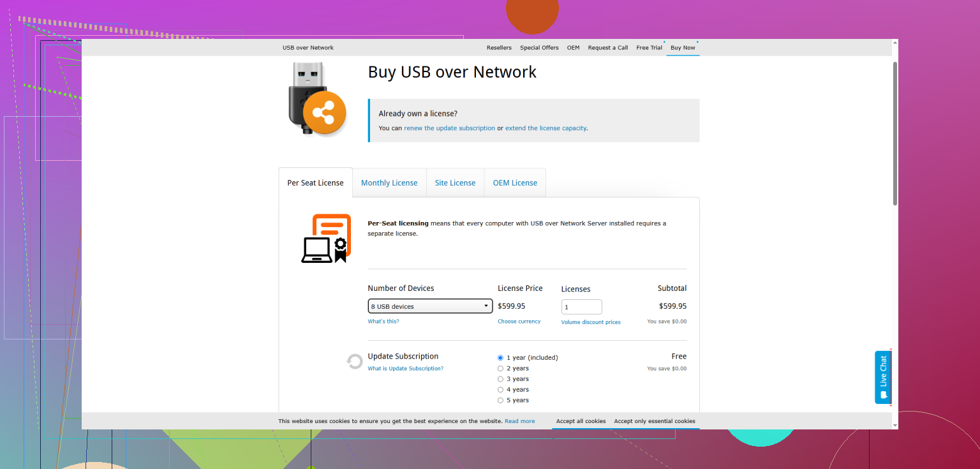Click the Update Subscription refresh icon
This screenshot has height=469, width=980.
355,362
